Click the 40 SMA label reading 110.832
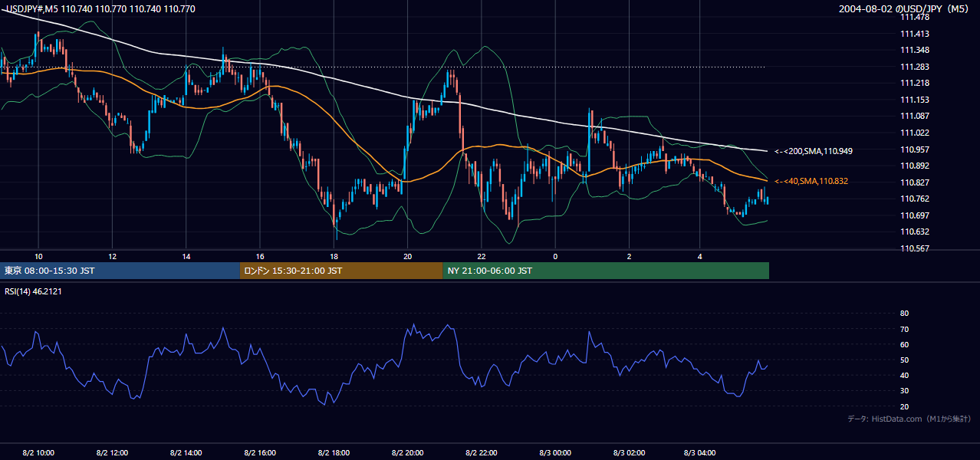 coord(813,181)
